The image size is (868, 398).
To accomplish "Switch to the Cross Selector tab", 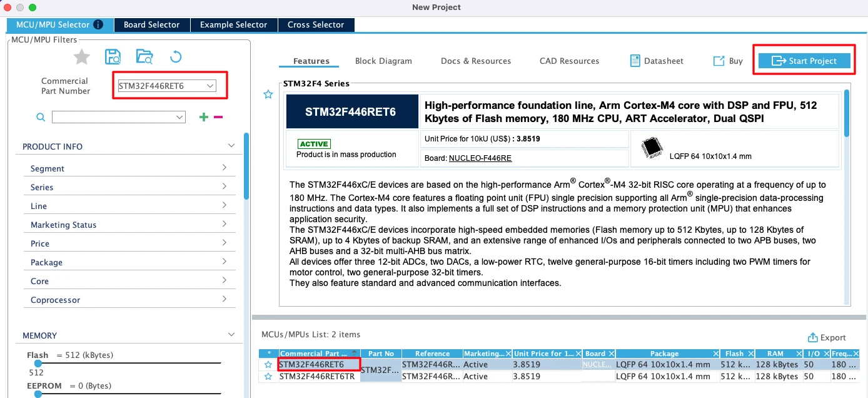I will pos(316,25).
